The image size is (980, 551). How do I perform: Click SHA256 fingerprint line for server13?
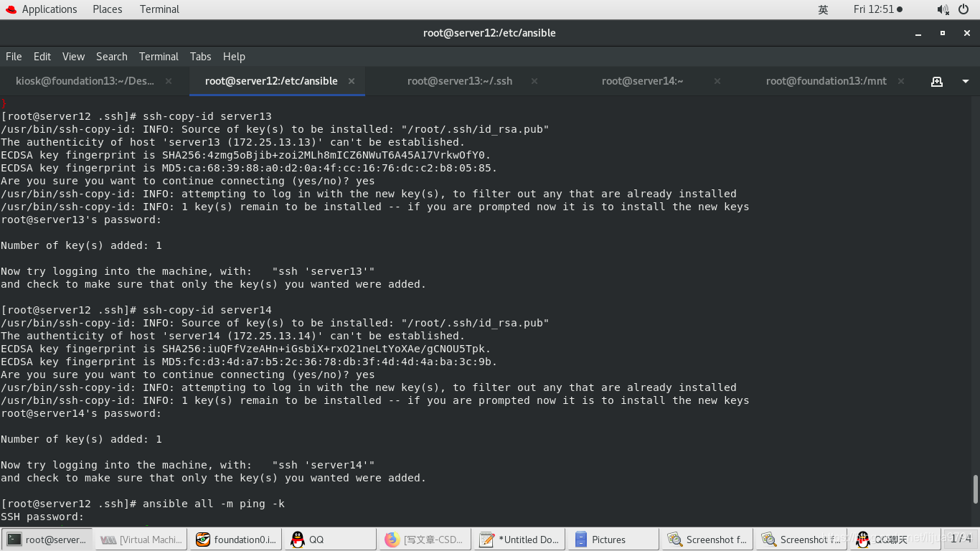(246, 155)
